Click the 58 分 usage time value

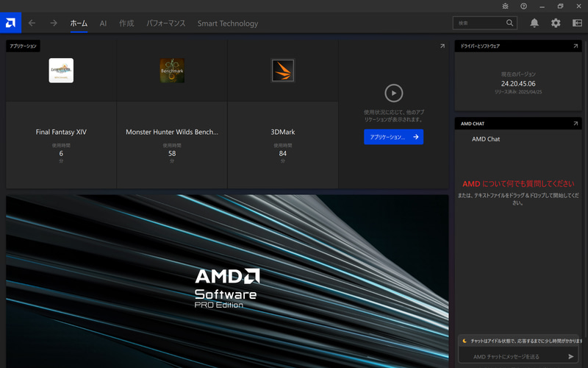tap(172, 153)
